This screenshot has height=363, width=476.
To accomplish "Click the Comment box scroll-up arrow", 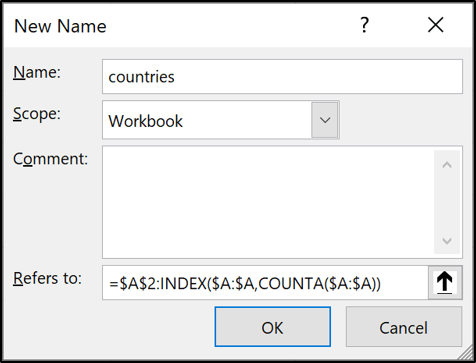I will click(447, 165).
